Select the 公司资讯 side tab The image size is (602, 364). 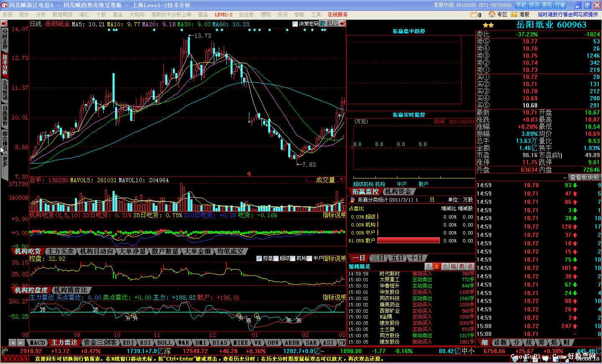(x=5, y=91)
